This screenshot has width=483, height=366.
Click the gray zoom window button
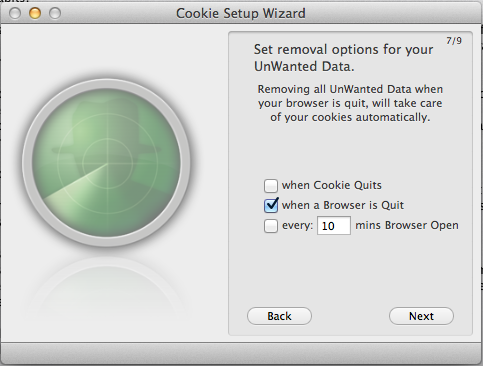pyautogui.click(x=55, y=13)
